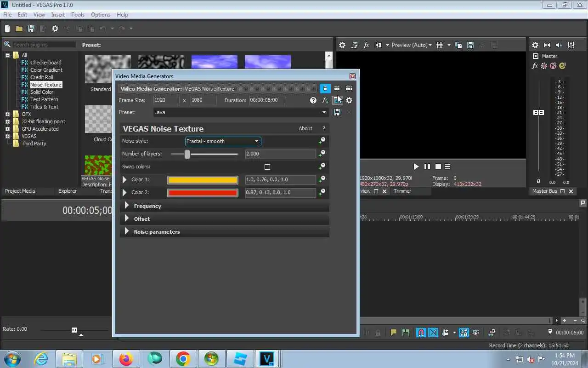The width and height of the screenshot is (588, 368).
Task: Open Master FX button under Master label
Action: pyautogui.click(x=535, y=66)
